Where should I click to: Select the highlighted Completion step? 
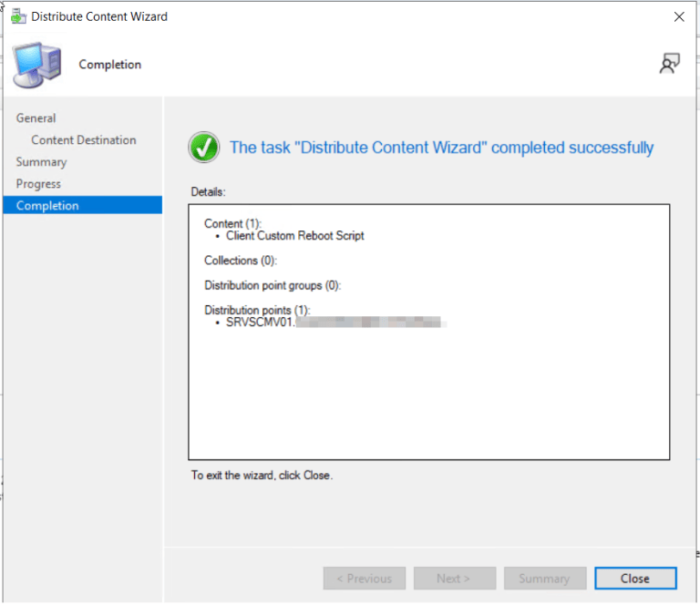83,205
